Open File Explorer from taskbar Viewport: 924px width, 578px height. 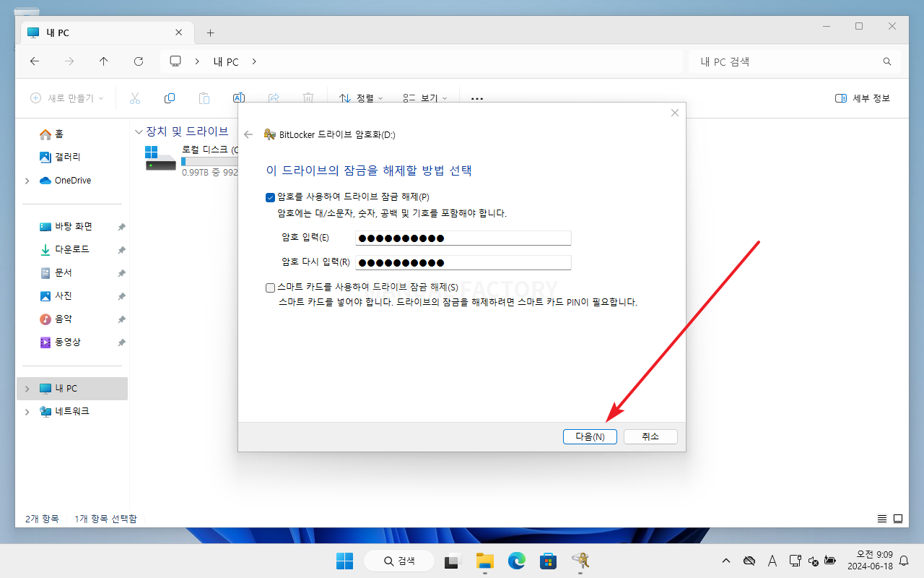484,561
